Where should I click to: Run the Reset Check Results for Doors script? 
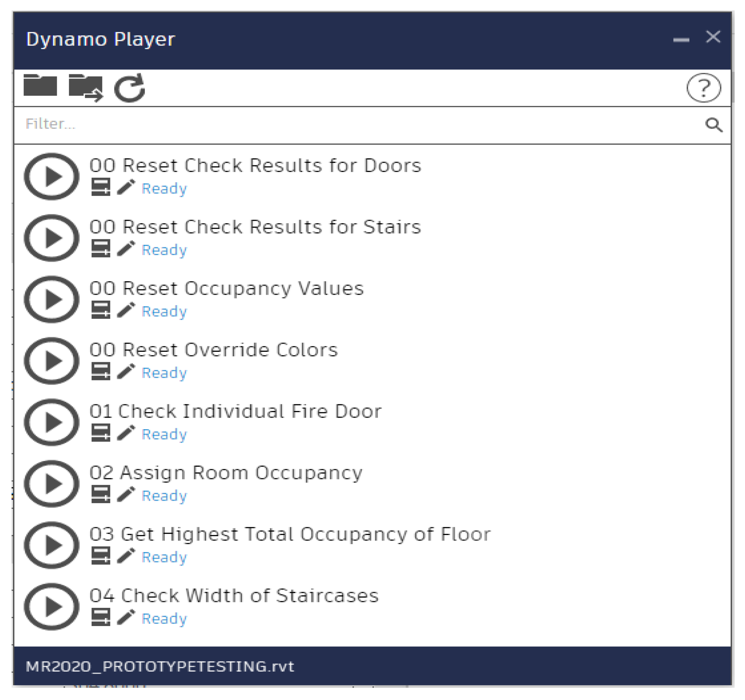52,177
